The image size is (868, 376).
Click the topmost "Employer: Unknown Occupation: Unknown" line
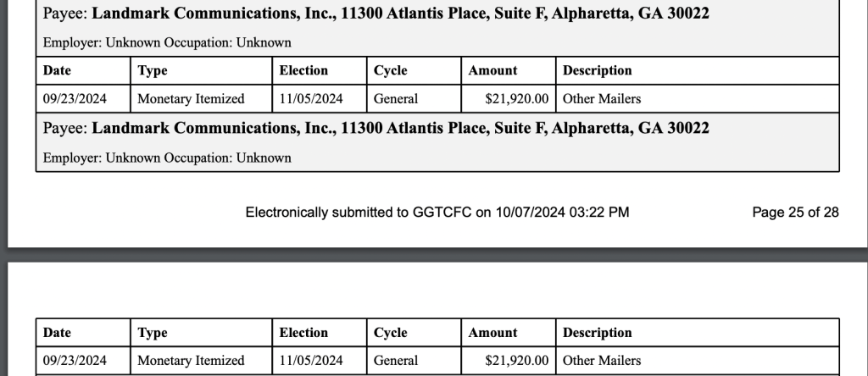pyautogui.click(x=166, y=42)
